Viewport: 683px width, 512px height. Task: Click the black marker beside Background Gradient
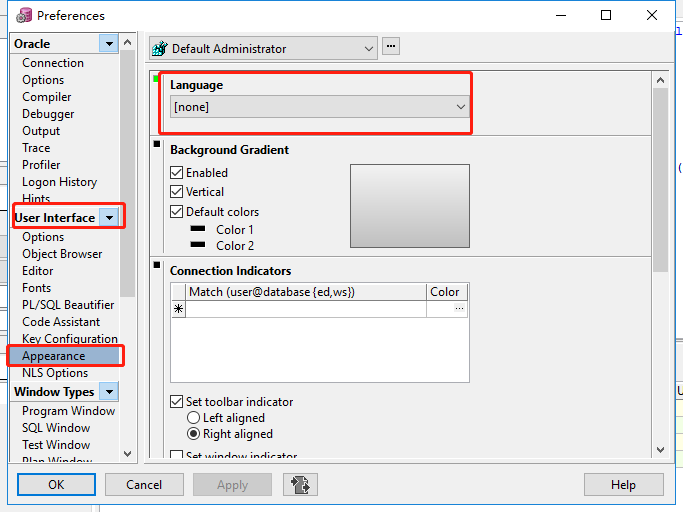pyautogui.click(x=157, y=144)
